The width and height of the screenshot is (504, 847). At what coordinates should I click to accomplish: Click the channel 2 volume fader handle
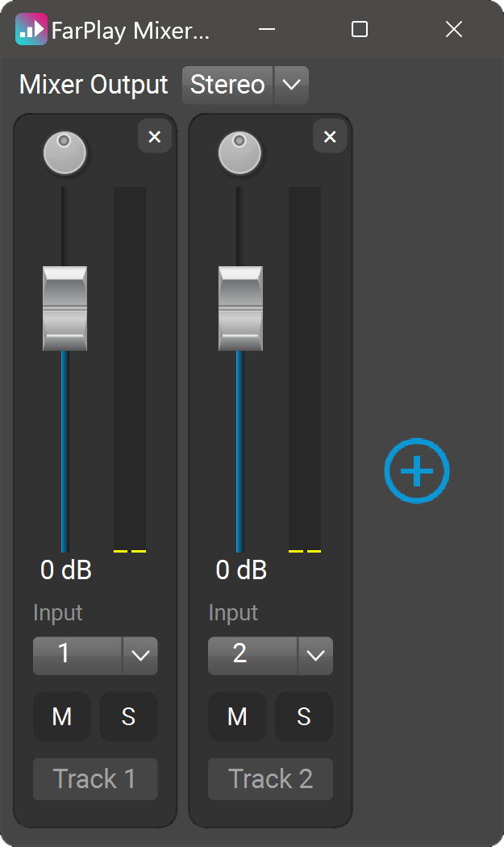[240, 309]
